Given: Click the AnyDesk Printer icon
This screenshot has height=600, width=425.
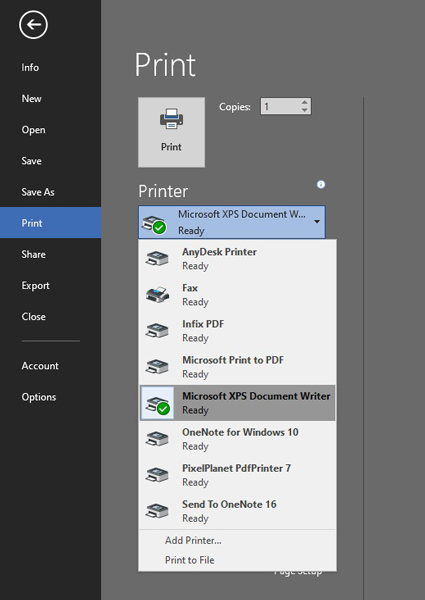Looking at the screenshot, I should 157,258.
